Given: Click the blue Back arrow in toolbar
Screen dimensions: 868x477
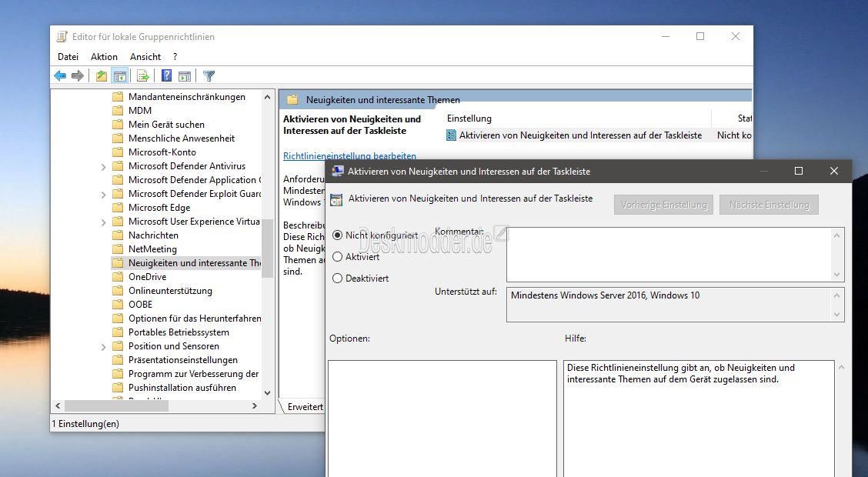Looking at the screenshot, I should (x=60, y=75).
